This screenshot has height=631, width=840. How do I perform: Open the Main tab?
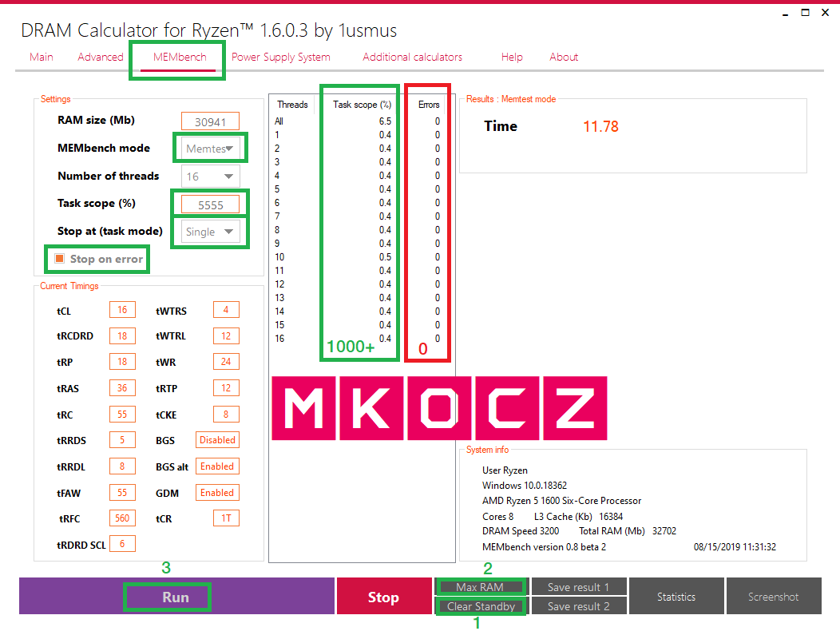point(42,57)
